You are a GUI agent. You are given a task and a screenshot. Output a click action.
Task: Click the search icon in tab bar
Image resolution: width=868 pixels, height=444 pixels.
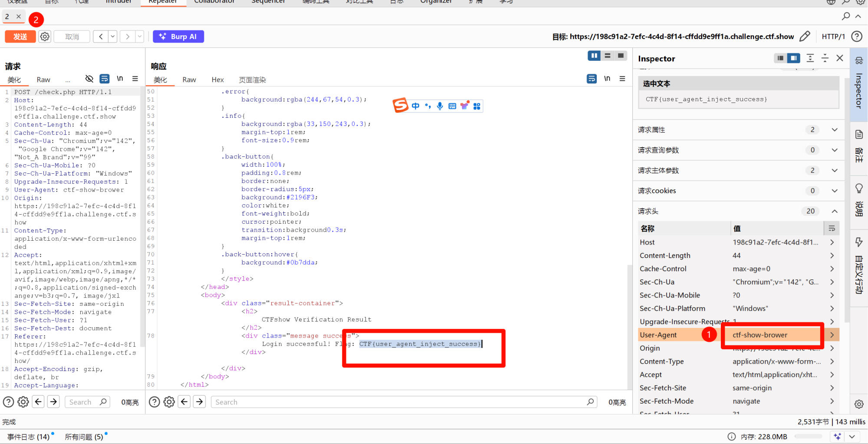(846, 17)
